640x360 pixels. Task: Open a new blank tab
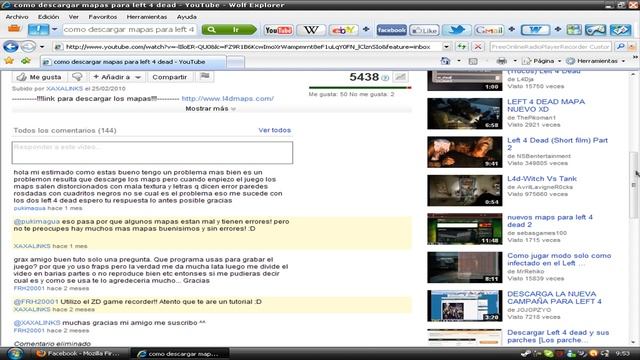(236, 62)
